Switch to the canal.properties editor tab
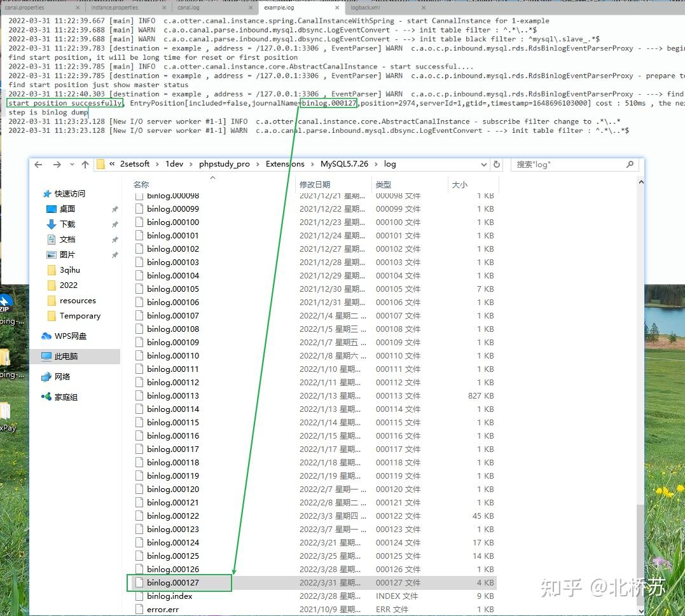Image resolution: width=685 pixels, height=616 pixels. point(24,8)
